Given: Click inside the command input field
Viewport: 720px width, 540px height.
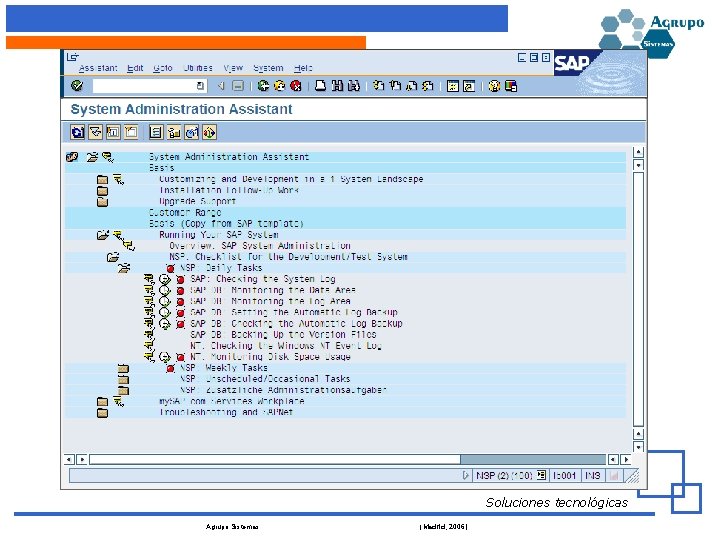Looking at the screenshot, I should 144,86.
